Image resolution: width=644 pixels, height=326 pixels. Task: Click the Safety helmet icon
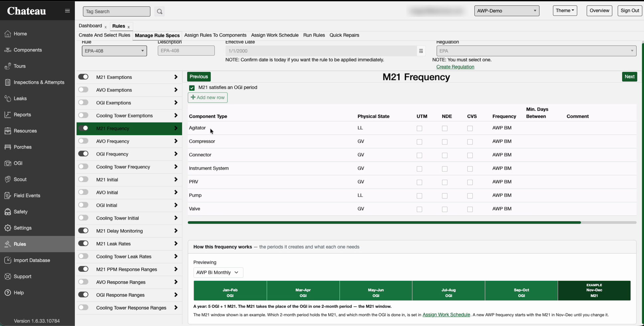click(x=8, y=212)
